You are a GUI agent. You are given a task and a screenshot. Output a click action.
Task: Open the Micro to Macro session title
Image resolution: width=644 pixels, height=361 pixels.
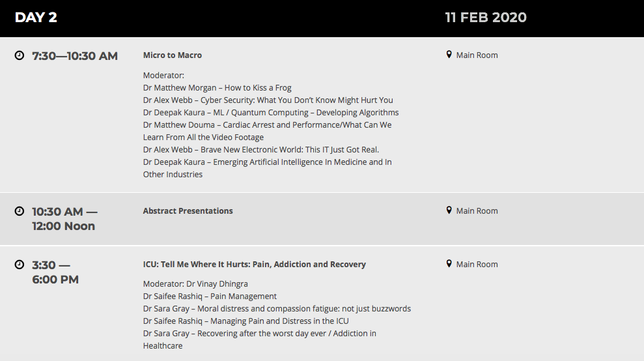tap(173, 55)
